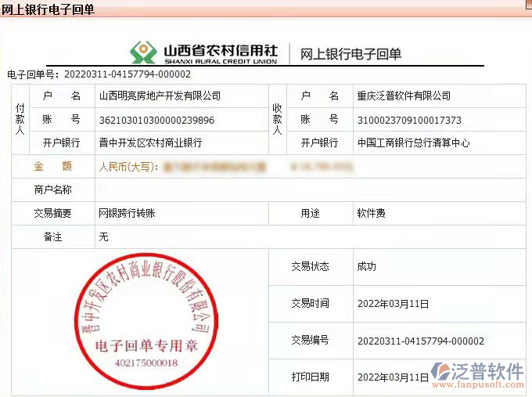Click the 成功 transaction status value
Image resolution: width=532 pixels, height=397 pixels.
click(x=367, y=266)
